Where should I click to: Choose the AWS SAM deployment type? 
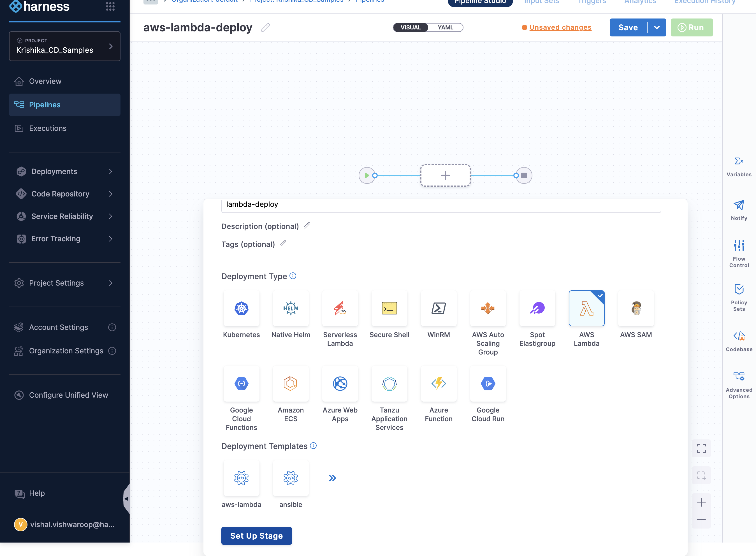[x=636, y=308]
